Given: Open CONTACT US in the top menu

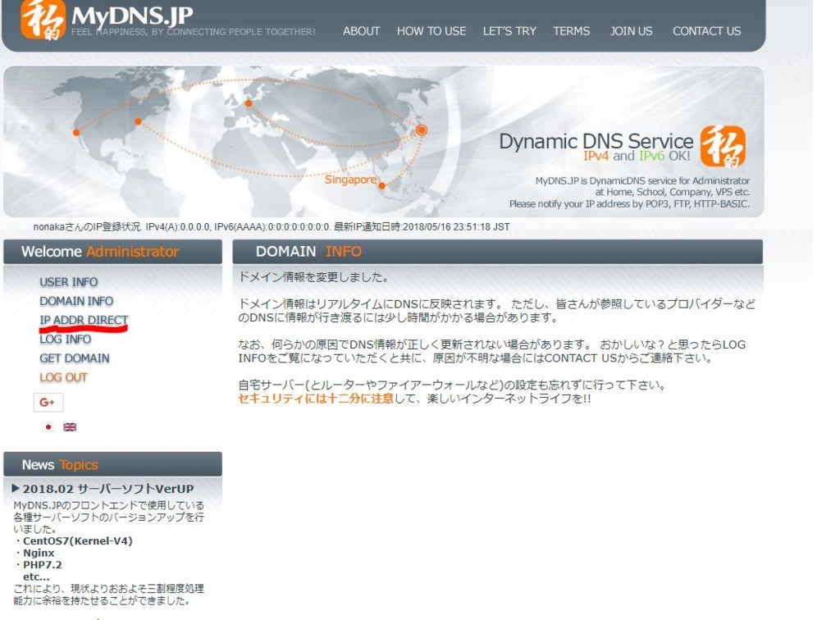Looking at the screenshot, I should [x=706, y=31].
